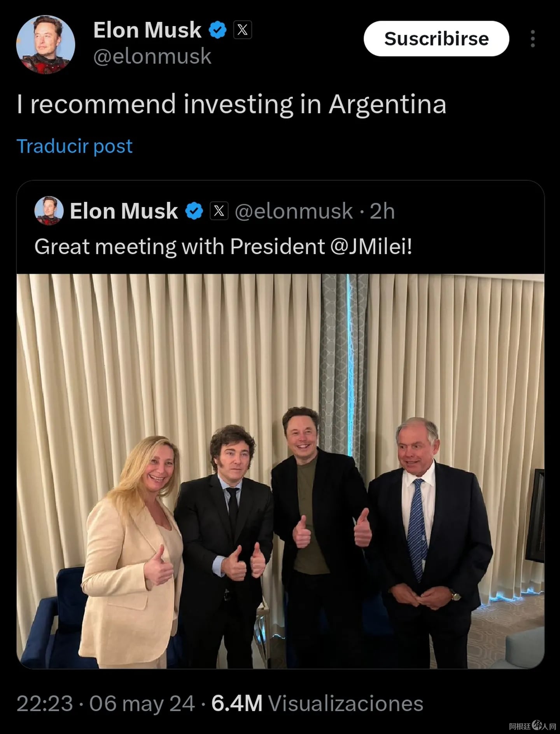Screen dimensions: 560x734
Task: Click the Elon Musk name in quoted post
Action: 124,211
